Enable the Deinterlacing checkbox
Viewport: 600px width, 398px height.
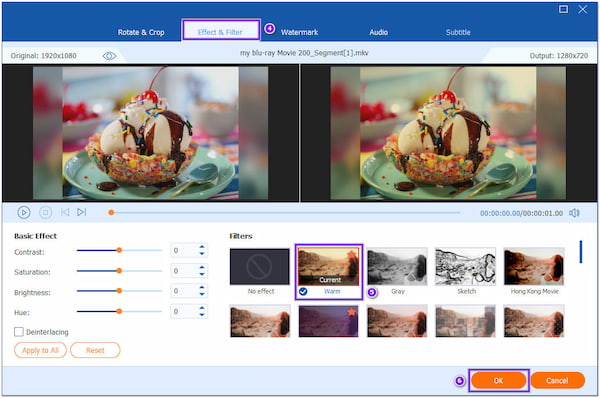pyautogui.click(x=19, y=332)
